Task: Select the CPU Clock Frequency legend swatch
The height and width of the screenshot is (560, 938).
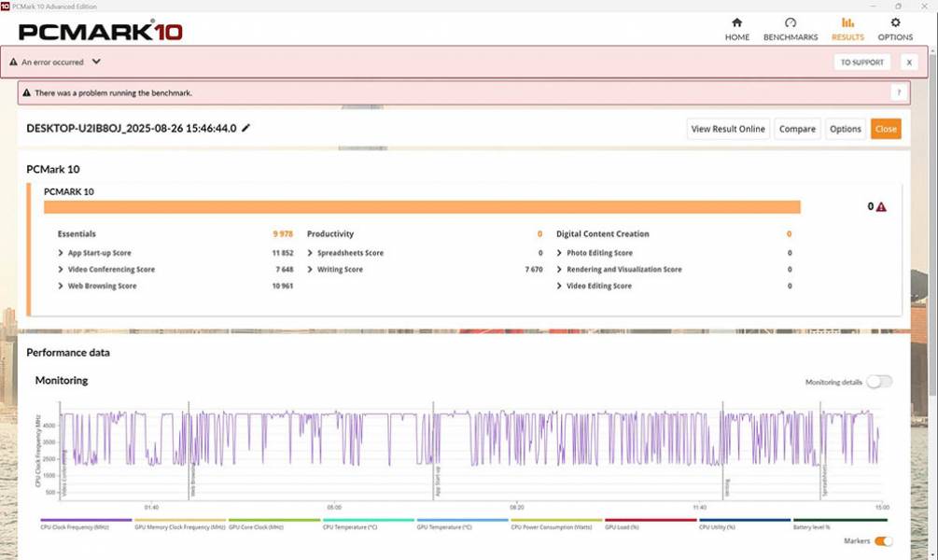Action: pos(86,521)
